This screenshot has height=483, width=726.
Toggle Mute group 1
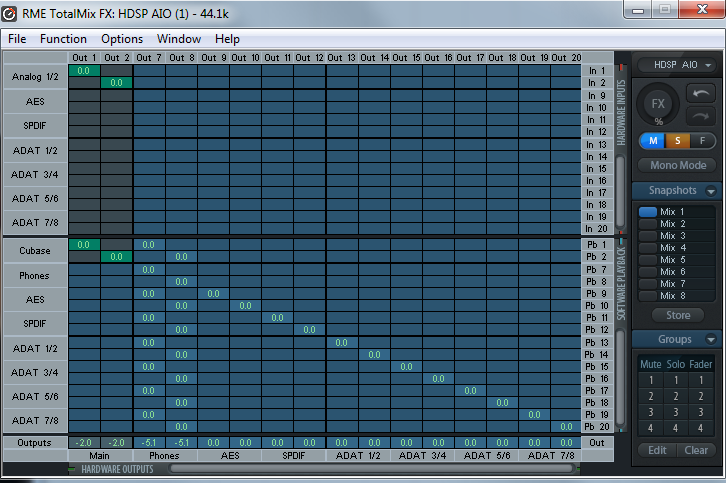651,380
